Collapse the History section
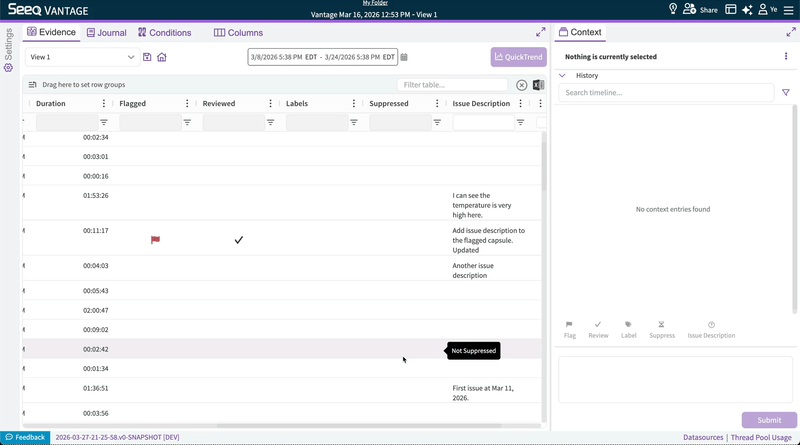Screen dimensions: 800x445 pos(562,76)
